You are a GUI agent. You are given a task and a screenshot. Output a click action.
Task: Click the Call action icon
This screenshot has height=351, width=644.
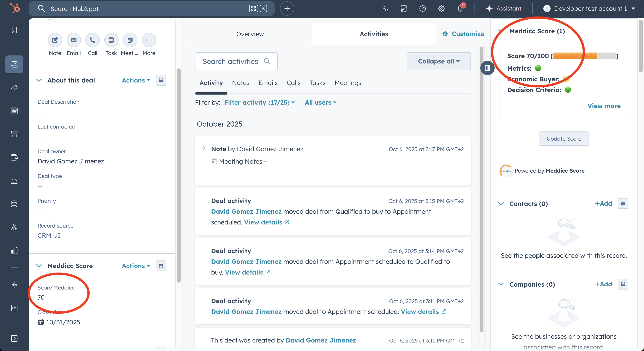point(92,40)
